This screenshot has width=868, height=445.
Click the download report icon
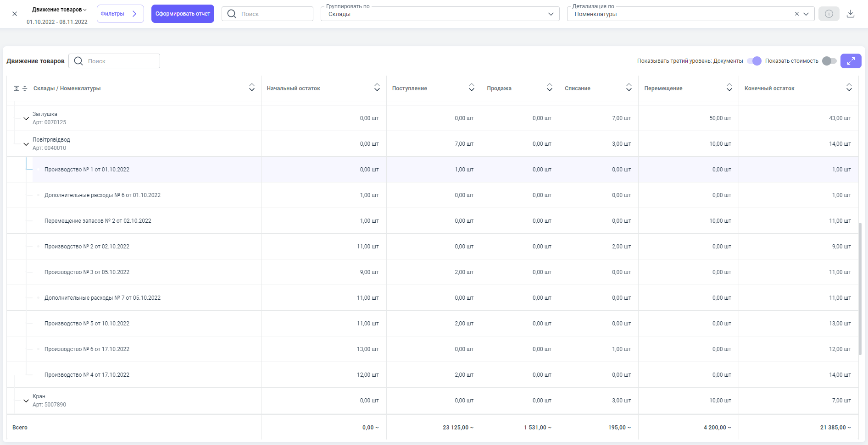coord(851,14)
